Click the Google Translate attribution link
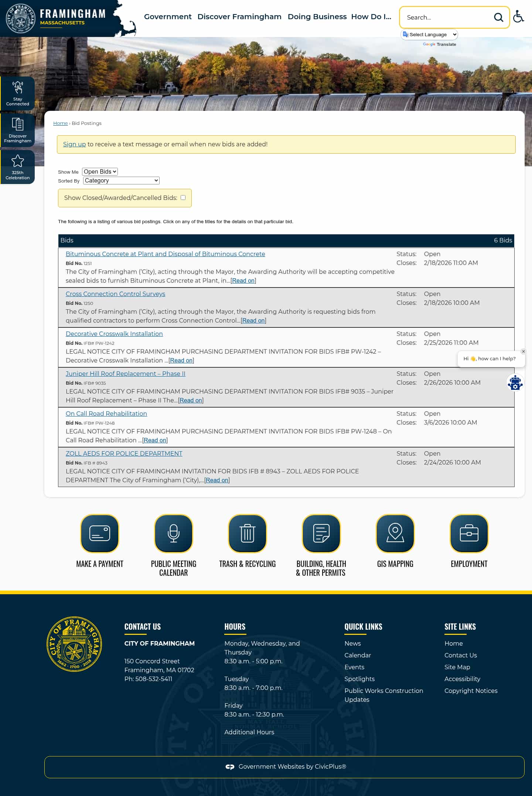Viewport: 532px width, 796px height. click(x=439, y=44)
